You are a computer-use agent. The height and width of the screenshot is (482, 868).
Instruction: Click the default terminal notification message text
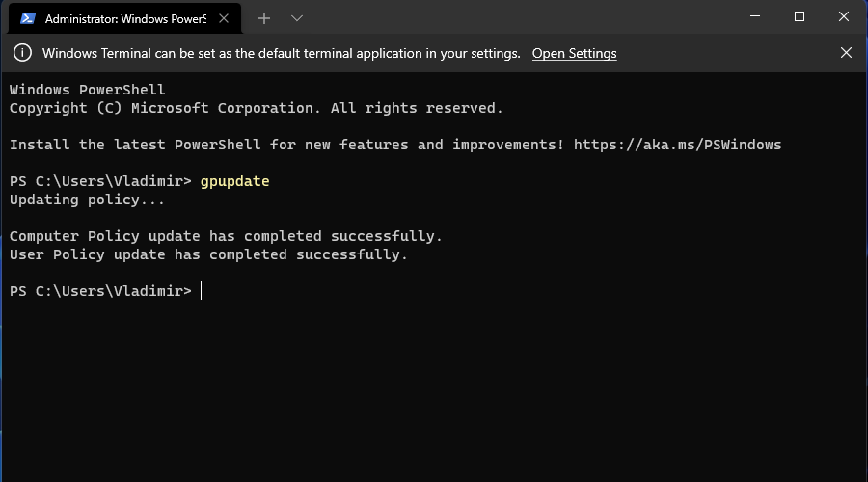(x=282, y=53)
